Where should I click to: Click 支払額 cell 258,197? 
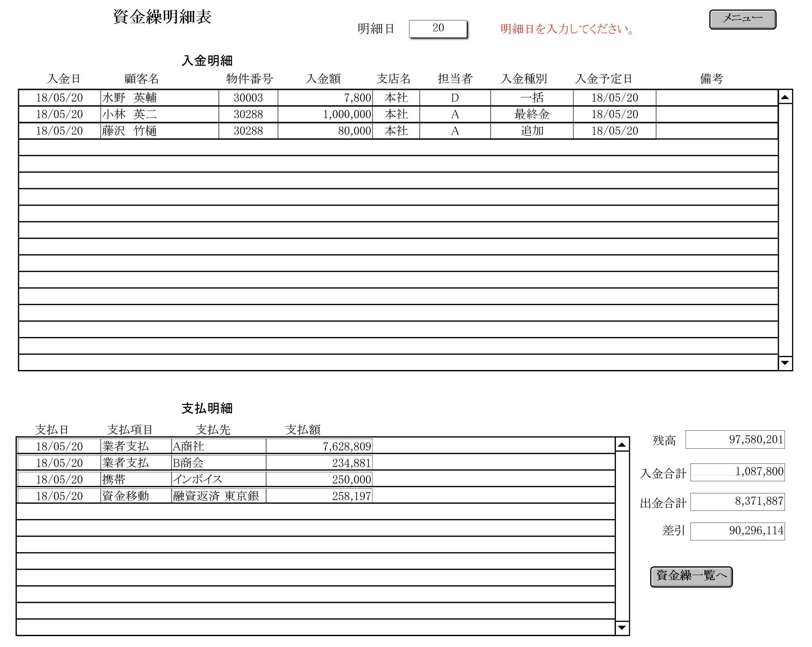[x=319, y=496]
